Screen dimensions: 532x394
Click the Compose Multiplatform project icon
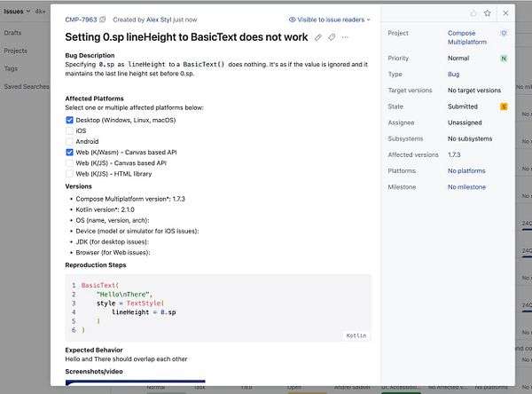click(x=504, y=33)
